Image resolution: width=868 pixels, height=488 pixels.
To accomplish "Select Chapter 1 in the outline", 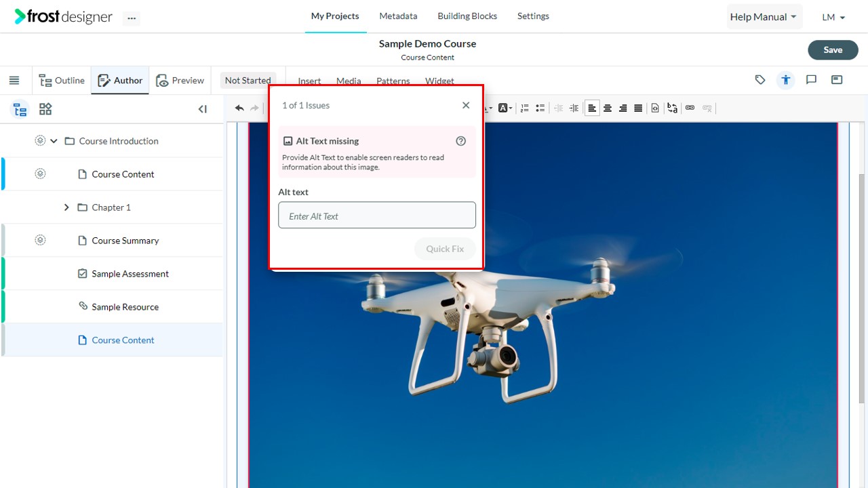I will 111,207.
